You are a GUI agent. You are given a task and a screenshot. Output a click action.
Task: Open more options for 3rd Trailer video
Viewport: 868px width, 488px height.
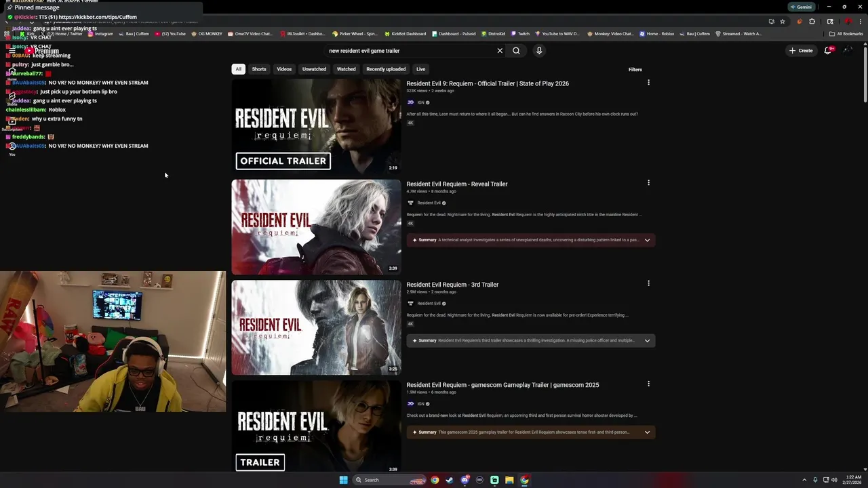tap(648, 283)
